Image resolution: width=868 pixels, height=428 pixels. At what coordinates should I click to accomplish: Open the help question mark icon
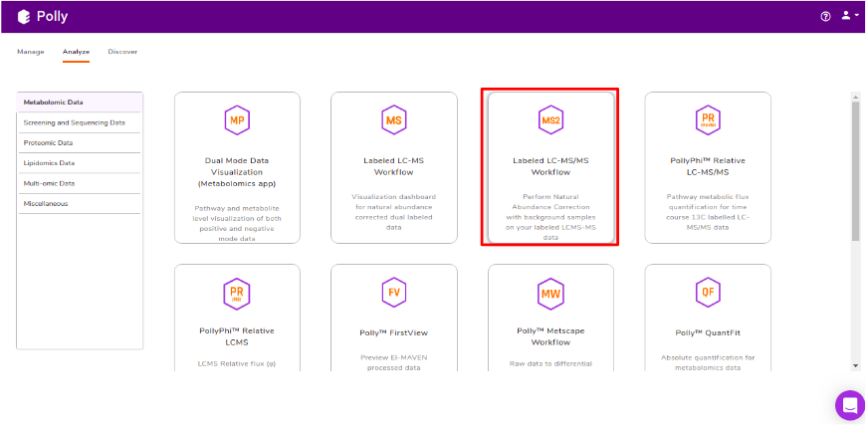point(825,17)
